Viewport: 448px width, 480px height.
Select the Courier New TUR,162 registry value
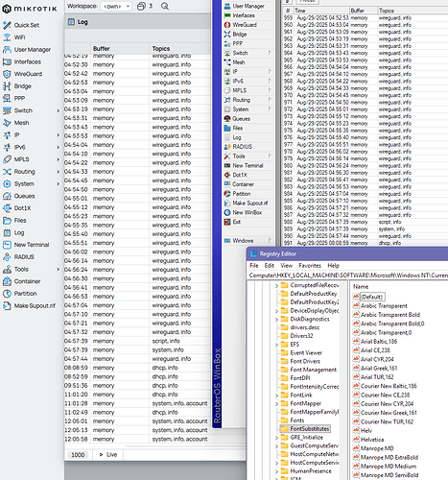point(387,421)
